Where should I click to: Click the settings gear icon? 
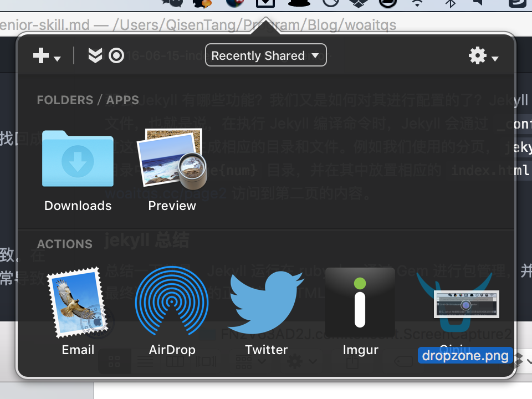pos(477,55)
